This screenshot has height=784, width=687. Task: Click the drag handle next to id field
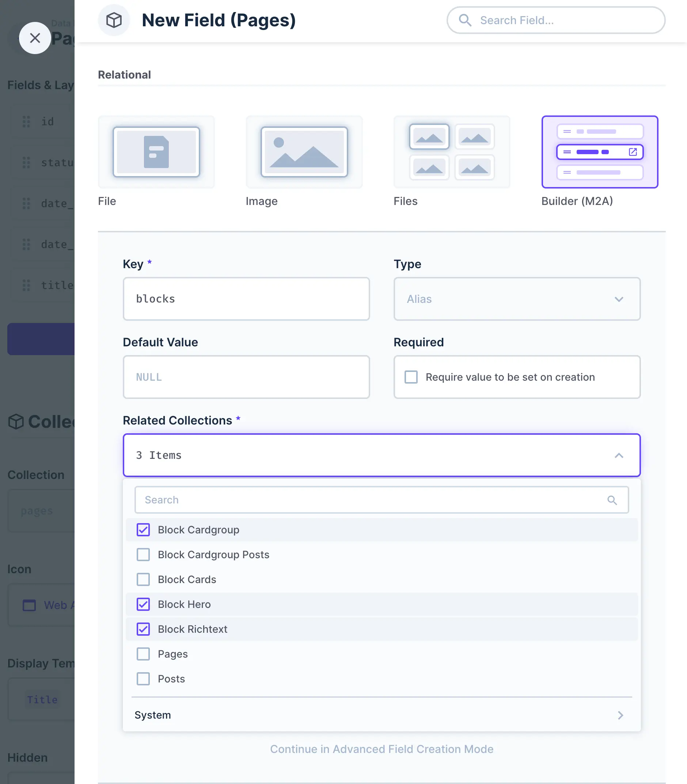pyautogui.click(x=26, y=121)
